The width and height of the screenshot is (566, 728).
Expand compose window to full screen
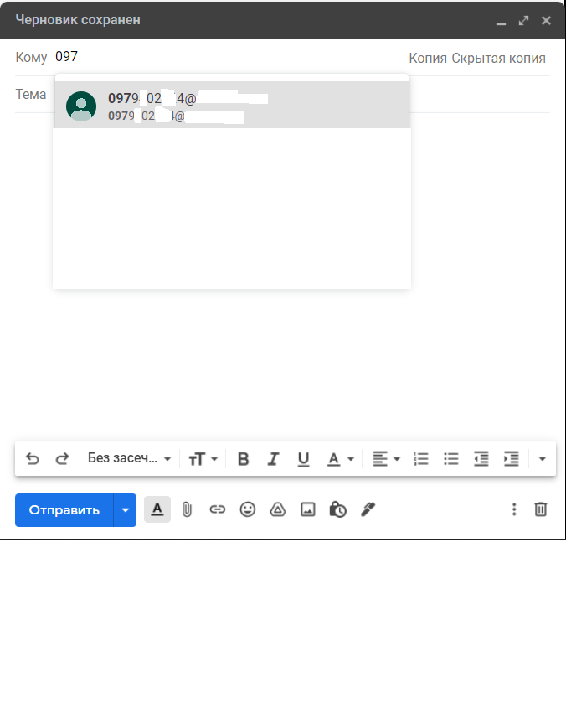pos(524,20)
